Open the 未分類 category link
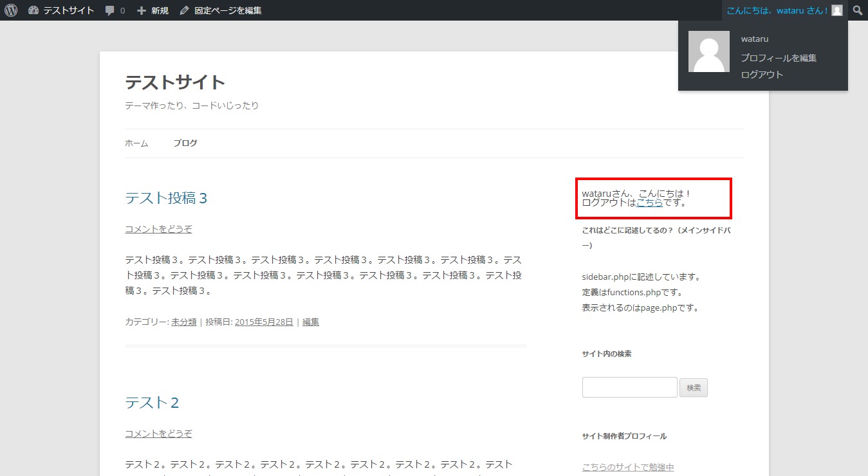This screenshot has height=476, width=868. [184, 322]
